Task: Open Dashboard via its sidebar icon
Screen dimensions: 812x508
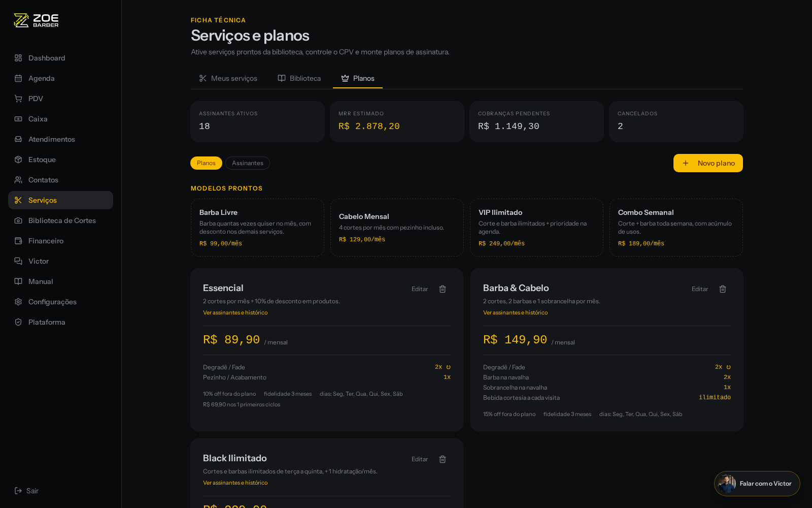Action: 18,58
